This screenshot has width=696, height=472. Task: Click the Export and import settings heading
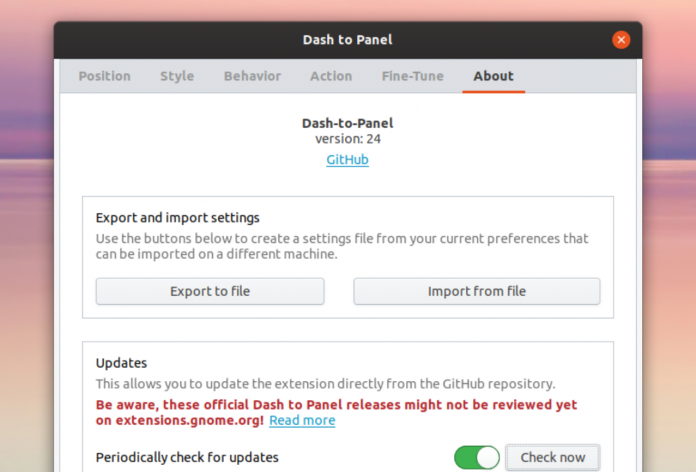pos(178,217)
